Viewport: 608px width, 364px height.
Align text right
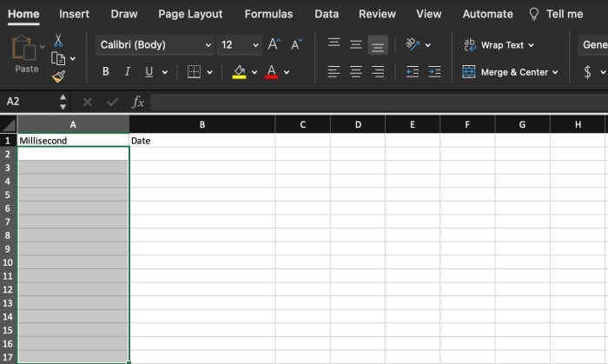click(x=378, y=72)
